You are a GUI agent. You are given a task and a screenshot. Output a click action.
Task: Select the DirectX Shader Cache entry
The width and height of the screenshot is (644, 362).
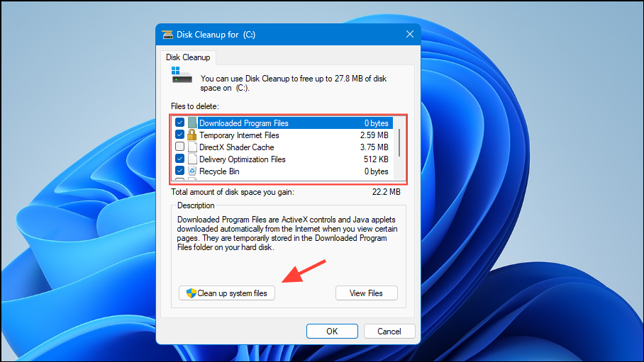coord(282,147)
